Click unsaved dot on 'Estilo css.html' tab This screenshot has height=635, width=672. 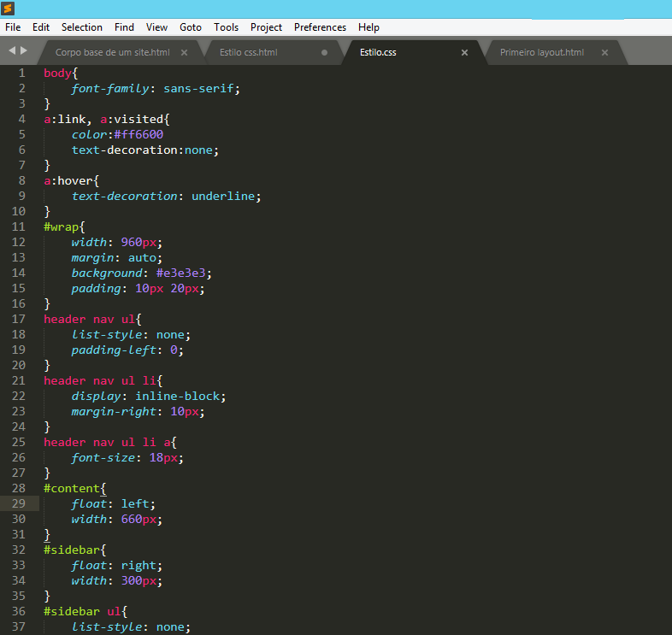pyautogui.click(x=324, y=53)
